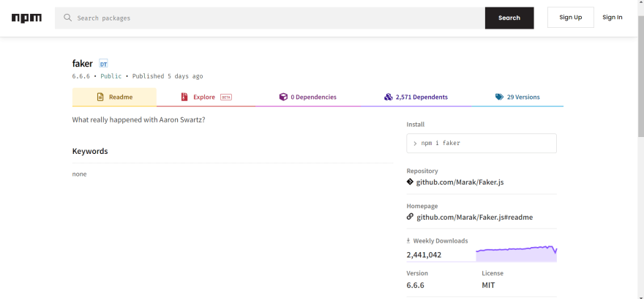
Task: Click the Keywords heading
Action: (90, 151)
